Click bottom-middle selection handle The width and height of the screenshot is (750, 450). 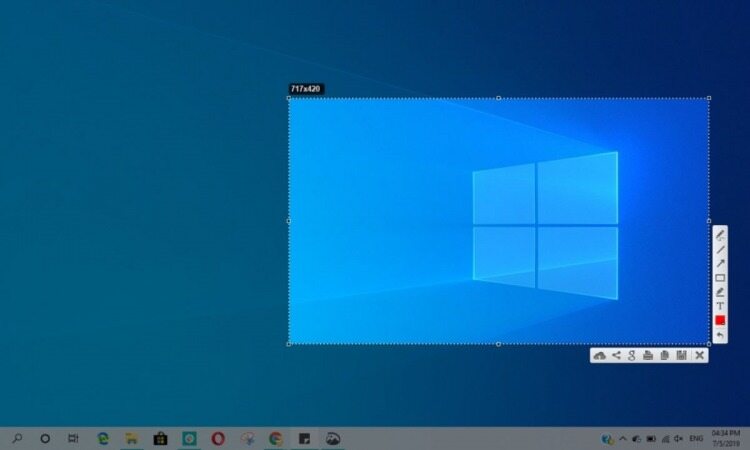[498, 344]
